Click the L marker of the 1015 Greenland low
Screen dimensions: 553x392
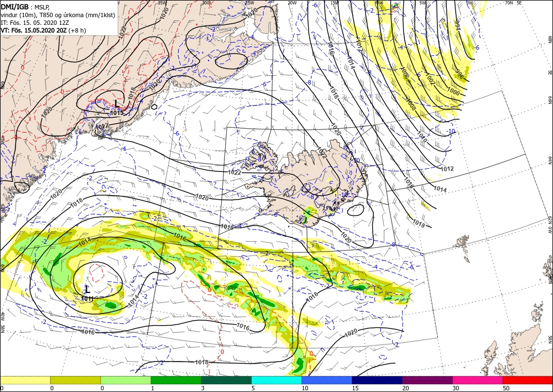pos(117,103)
